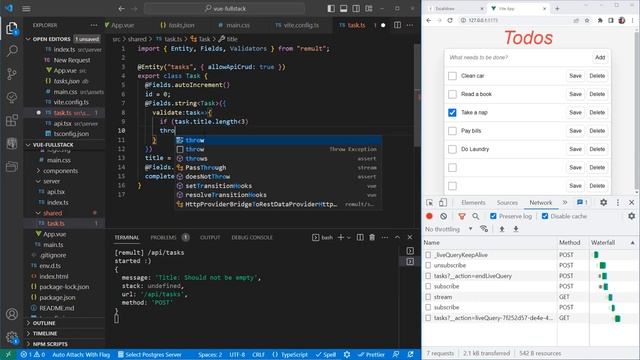This screenshot has height=360, width=640.
Task: Check the Pay bills todo
Action: 452,131
